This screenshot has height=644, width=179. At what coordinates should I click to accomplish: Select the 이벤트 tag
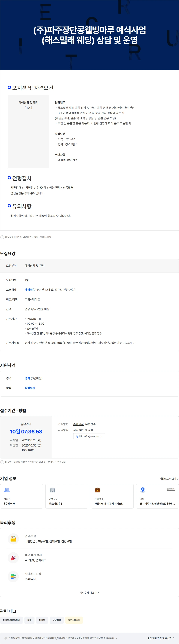click(x=42, y=620)
